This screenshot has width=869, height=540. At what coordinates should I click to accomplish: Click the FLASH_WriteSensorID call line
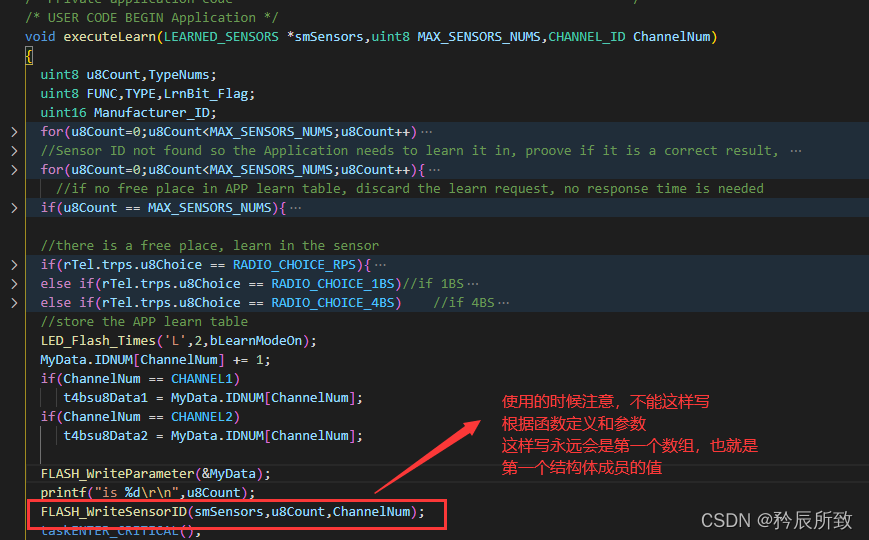232,512
